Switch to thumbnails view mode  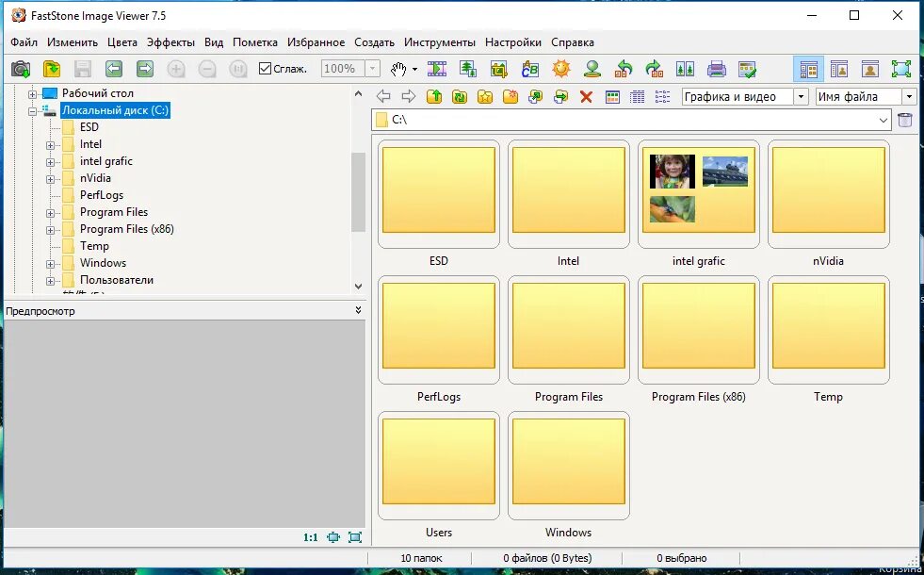click(x=612, y=97)
